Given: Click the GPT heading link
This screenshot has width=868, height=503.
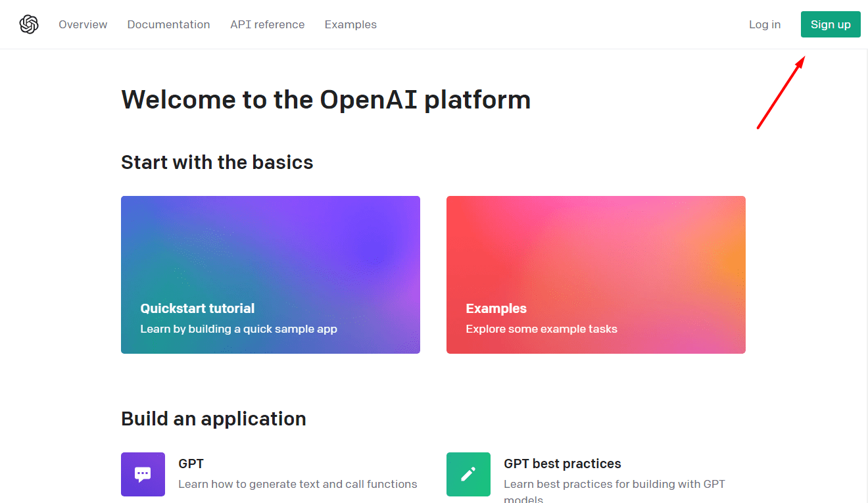Looking at the screenshot, I should [191, 464].
